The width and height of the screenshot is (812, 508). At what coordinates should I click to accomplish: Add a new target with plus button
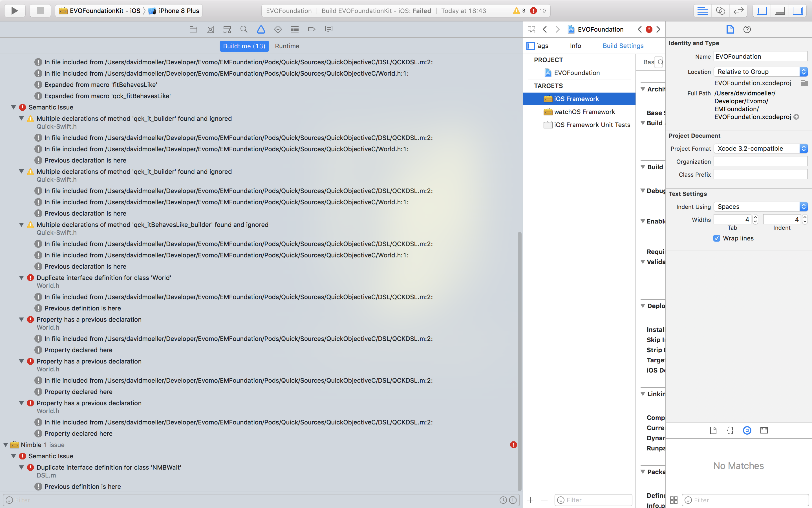click(531, 500)
